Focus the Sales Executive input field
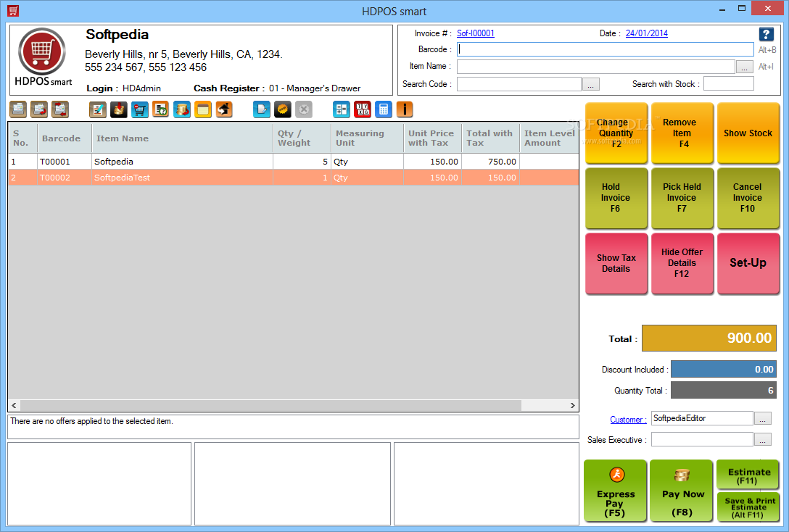Viewport: 789px width, 532px height. pyautogui.click(x=702, y=439)
